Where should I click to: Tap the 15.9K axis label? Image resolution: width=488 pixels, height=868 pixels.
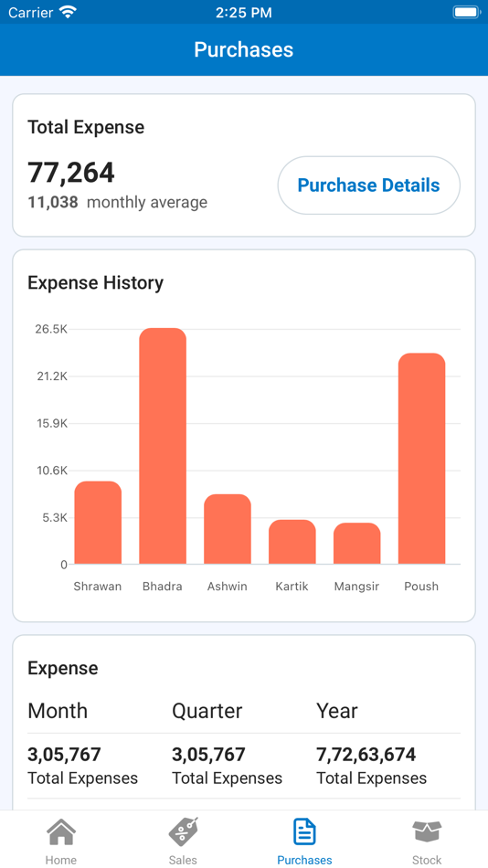click(51, 423)
